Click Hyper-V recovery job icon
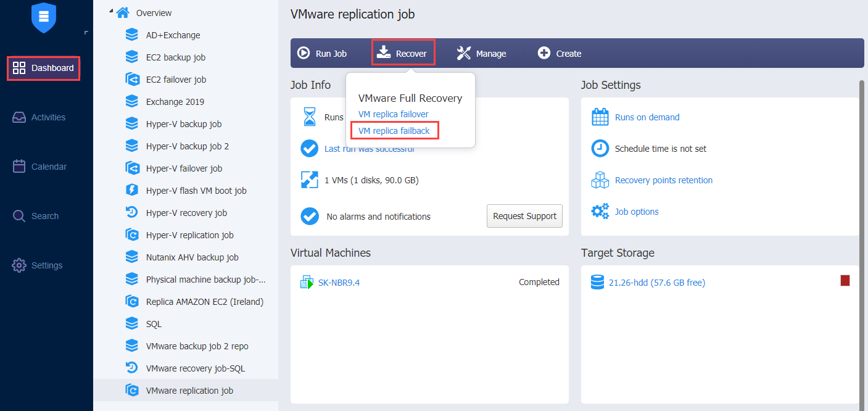This screenshot has height=411, width=868. click(x=131, y=212)
